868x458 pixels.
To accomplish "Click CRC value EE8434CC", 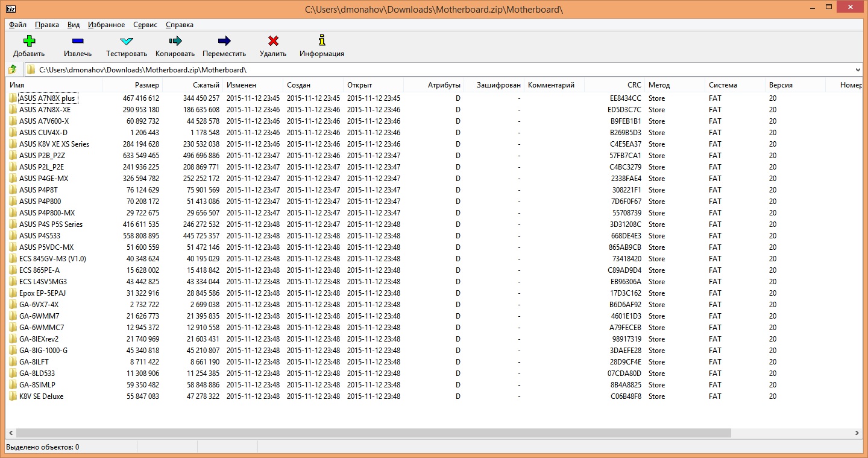I will point(626,98).
